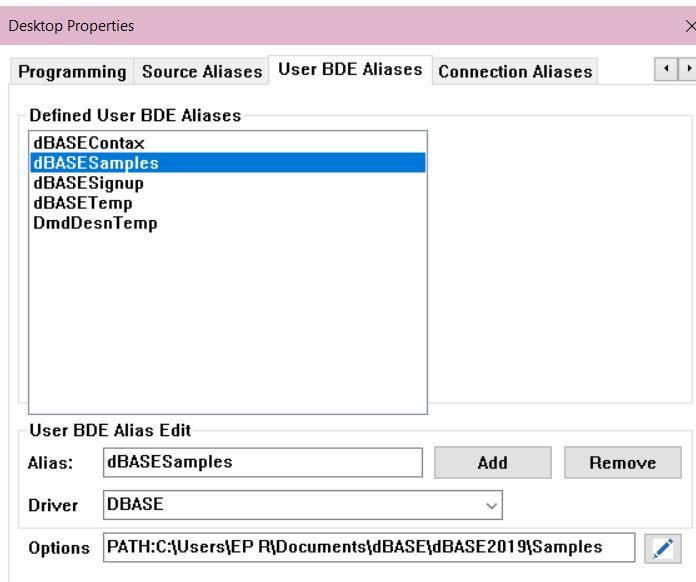Select the DmdDesnTemp alias entry
Image resolution: width=696 pixels, height=582 pixels.
pos(95,223)
